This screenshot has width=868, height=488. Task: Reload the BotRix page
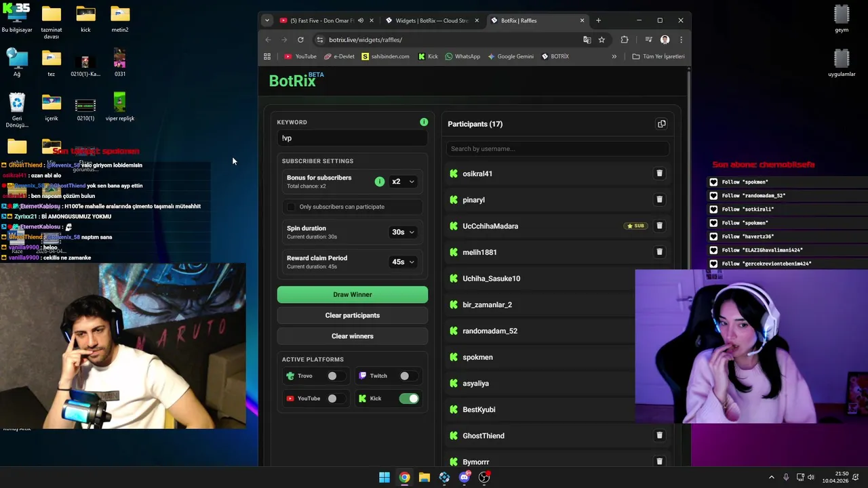coord(300,39)
